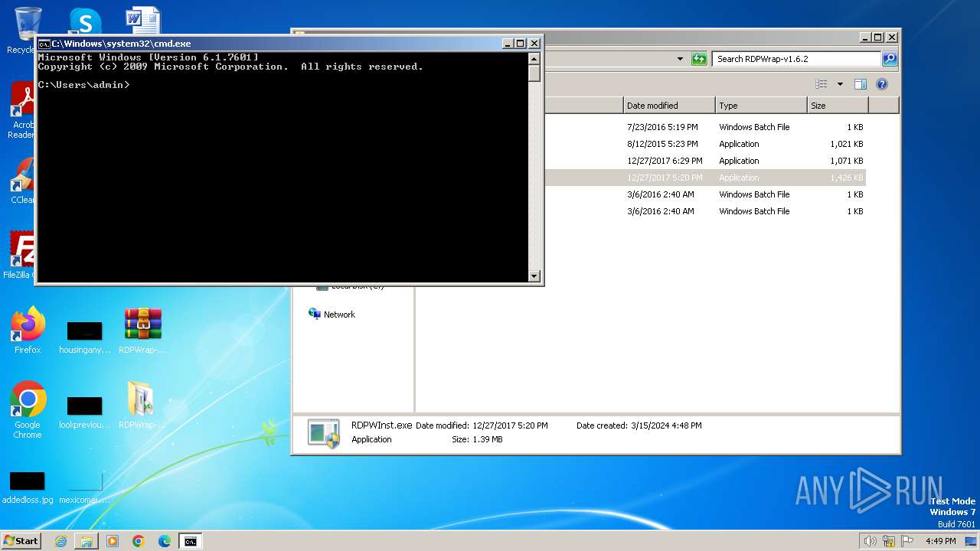Click the clock showing 4:49 PM
This screenshot has height=551, width=980.
[940, 541]
